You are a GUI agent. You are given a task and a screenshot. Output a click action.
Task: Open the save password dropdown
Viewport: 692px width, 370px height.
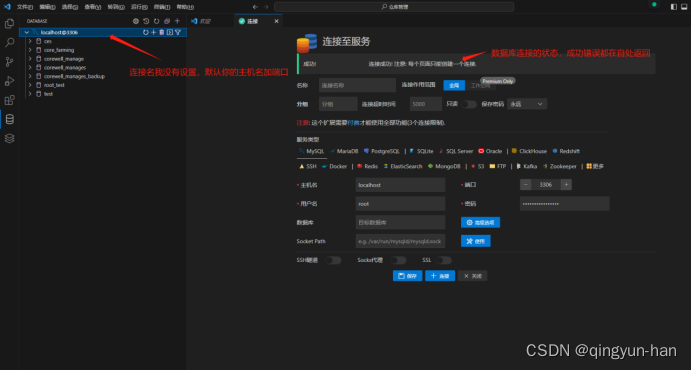(527, 104)
